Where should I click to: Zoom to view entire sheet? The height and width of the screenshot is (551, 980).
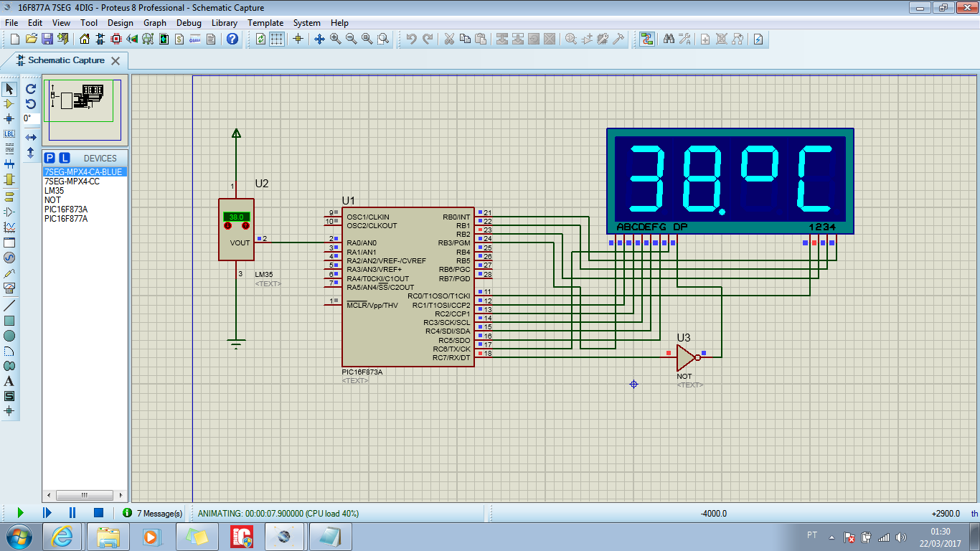coord(367,39)
